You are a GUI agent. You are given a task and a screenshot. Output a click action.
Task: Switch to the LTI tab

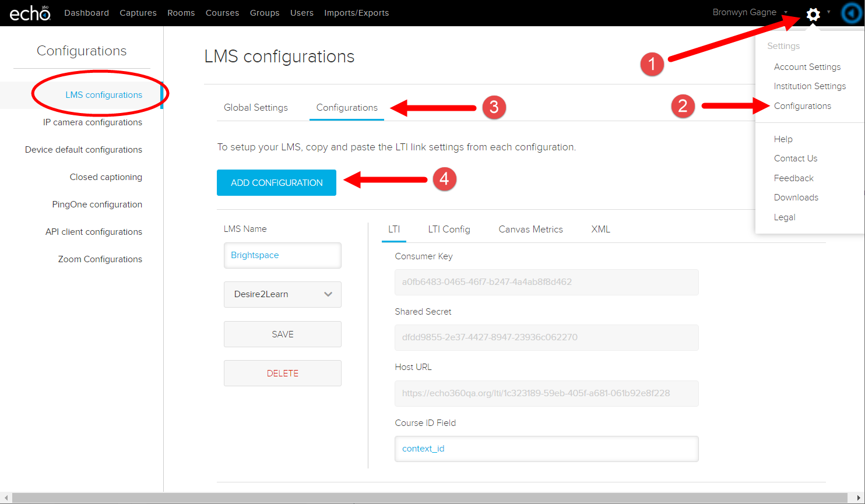(394, 230)
